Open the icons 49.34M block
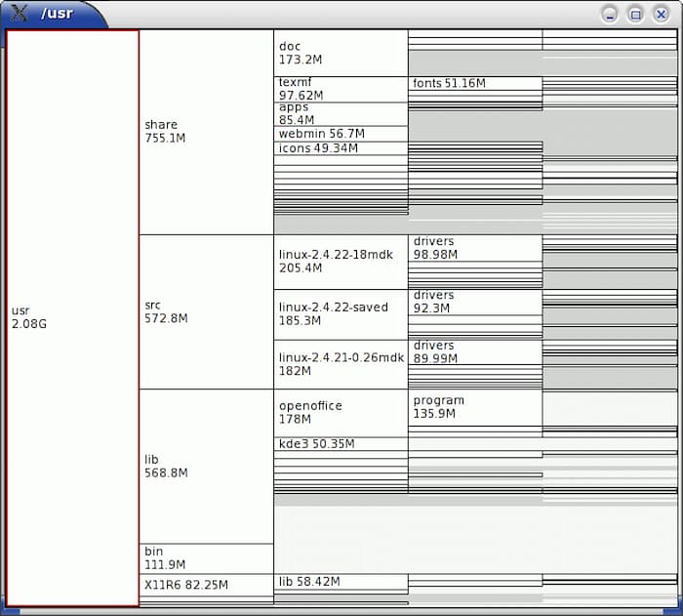The image size is (683, 616). coord(341,148)
